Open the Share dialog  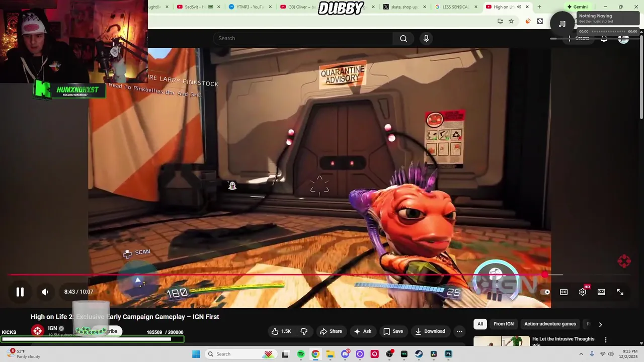331,331
